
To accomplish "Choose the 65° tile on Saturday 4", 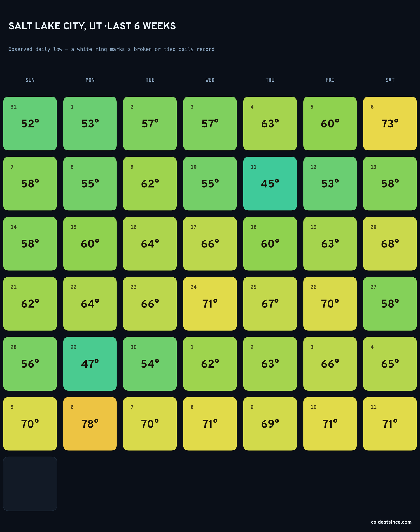I will 390,364.
